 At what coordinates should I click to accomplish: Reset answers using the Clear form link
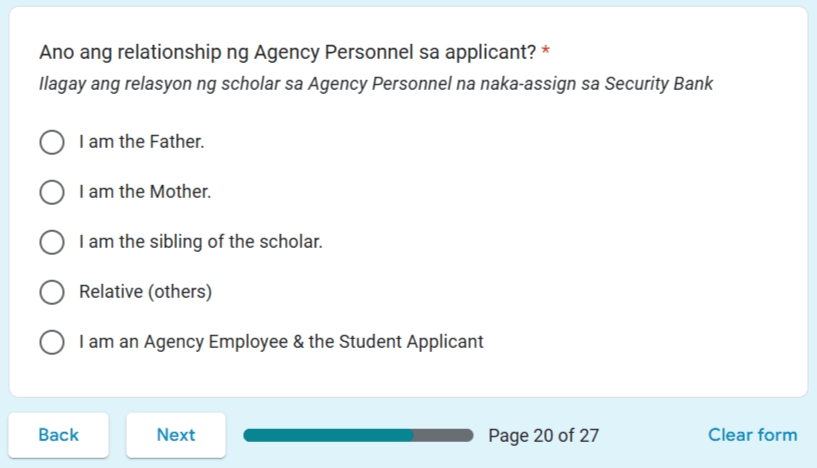tap(752, 435)
